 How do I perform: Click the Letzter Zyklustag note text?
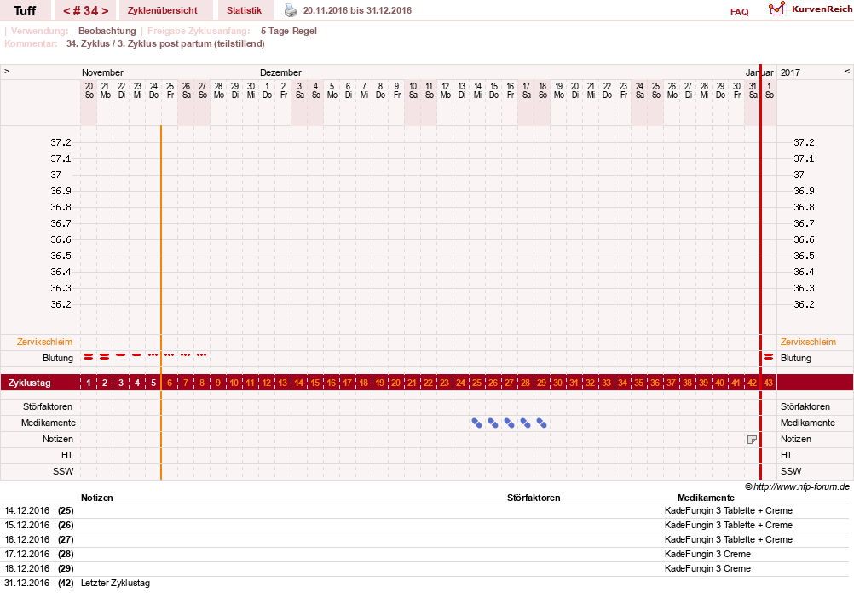pyautogui.click(x=115, y=583)
